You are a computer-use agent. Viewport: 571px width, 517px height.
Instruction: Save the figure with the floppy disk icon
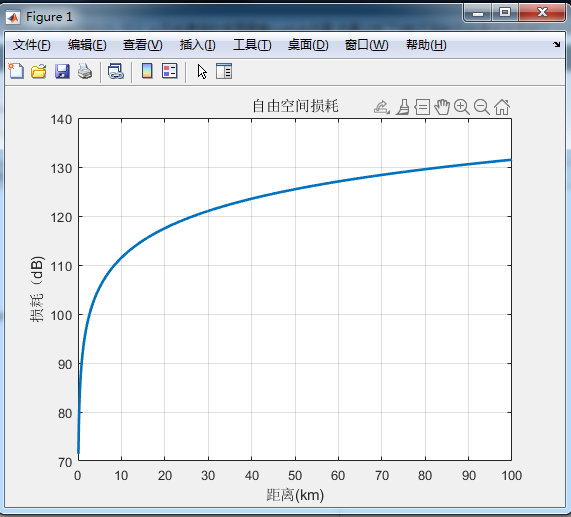pyautogui.click(x=62, y=71)
